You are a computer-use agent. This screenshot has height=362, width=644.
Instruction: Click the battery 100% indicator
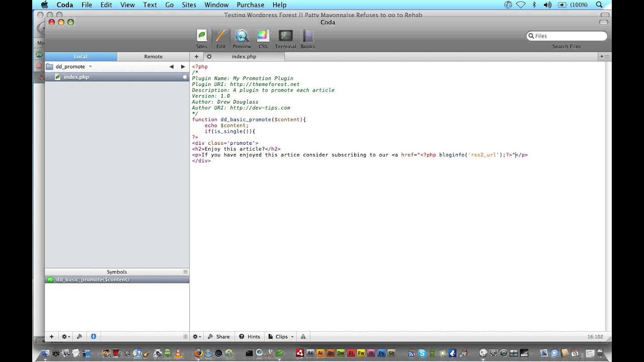pos(573,5)
